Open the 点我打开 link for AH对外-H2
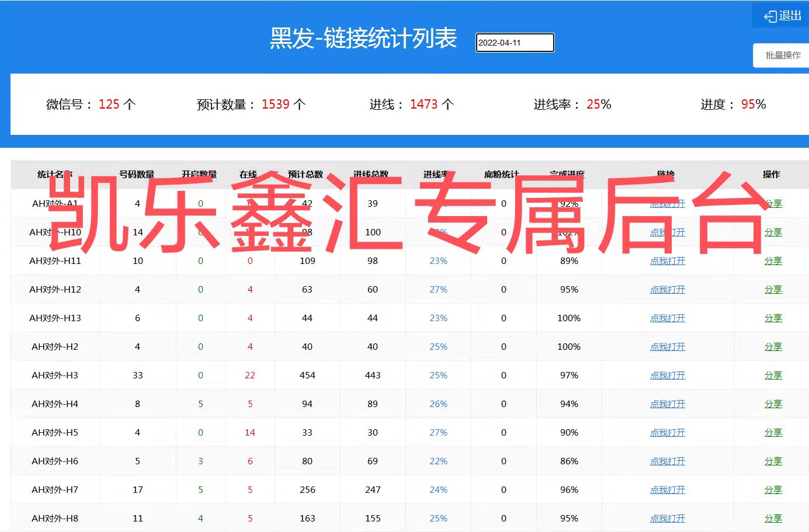Viewport: 809px width, 532px height. (668, 347)
